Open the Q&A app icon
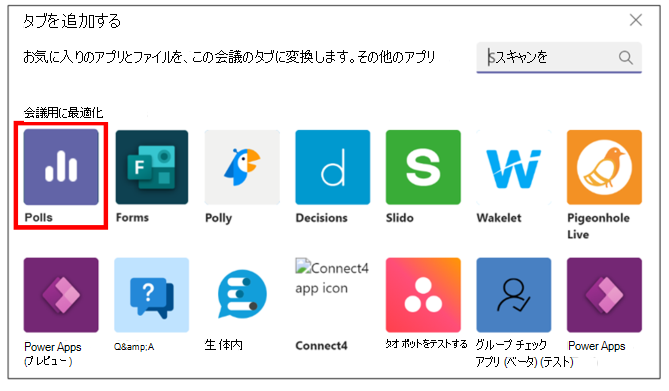The height and width of the screenshot is (391, 669). coord(151,295)
